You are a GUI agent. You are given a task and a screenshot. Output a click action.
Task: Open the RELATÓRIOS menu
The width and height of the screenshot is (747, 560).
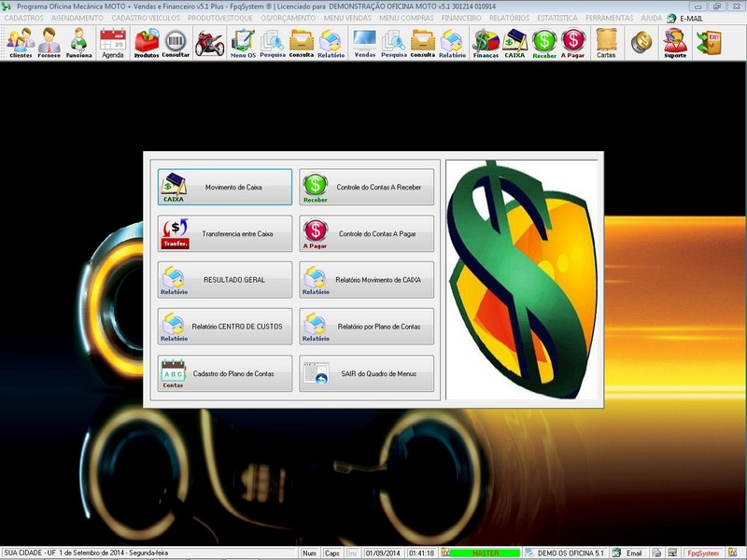point(511,18)
